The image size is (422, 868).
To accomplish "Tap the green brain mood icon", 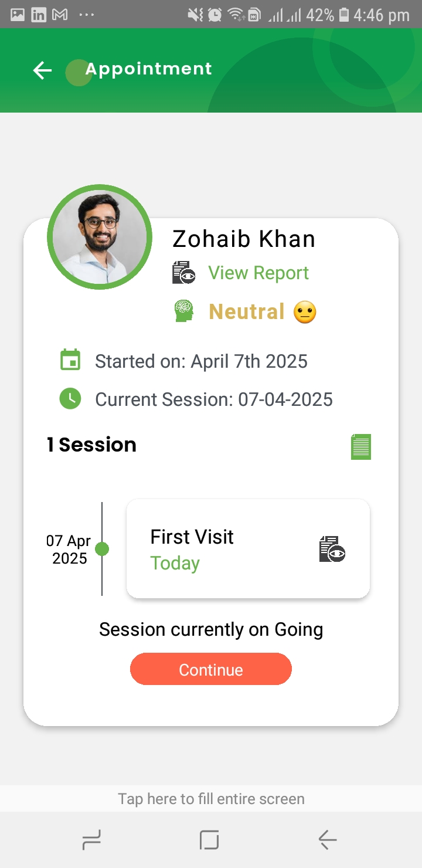I will click(x=184, y=311).
